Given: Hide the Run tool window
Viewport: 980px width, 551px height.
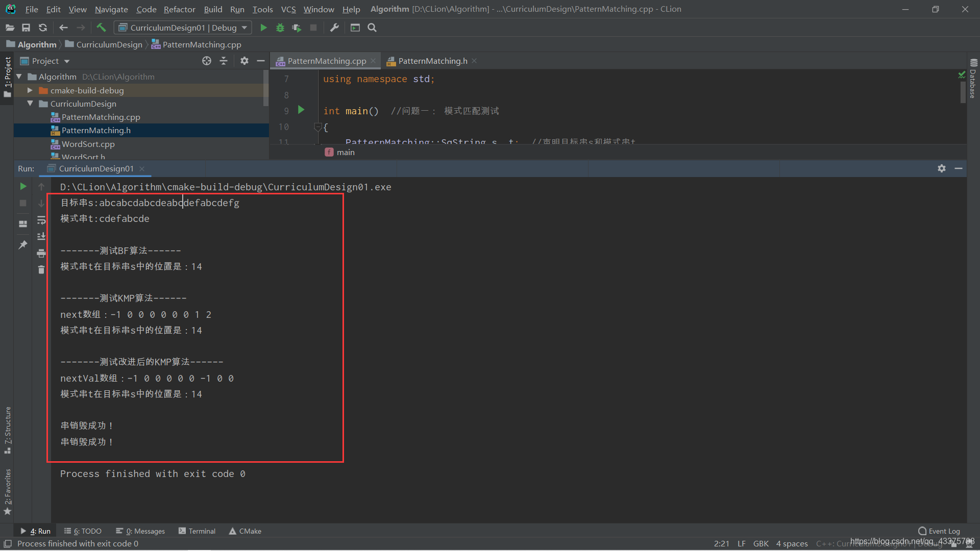Looking at the screenshot, I should [x=959, y=168].
